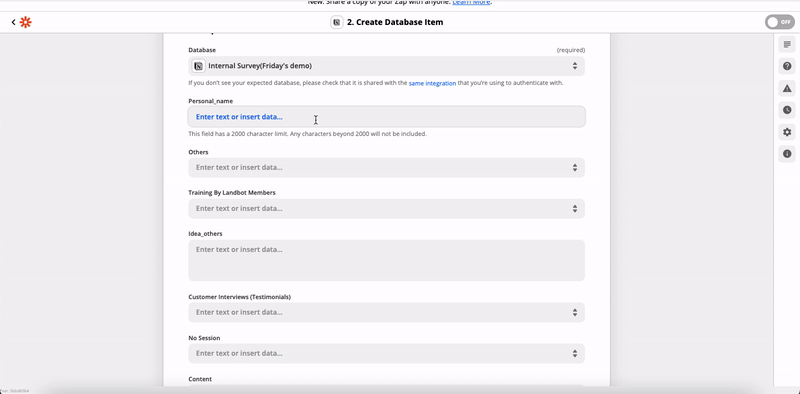Click the Personal_name text input field
Image resolution: width=800 pixels, height=394 pixels.
[386, 117]
